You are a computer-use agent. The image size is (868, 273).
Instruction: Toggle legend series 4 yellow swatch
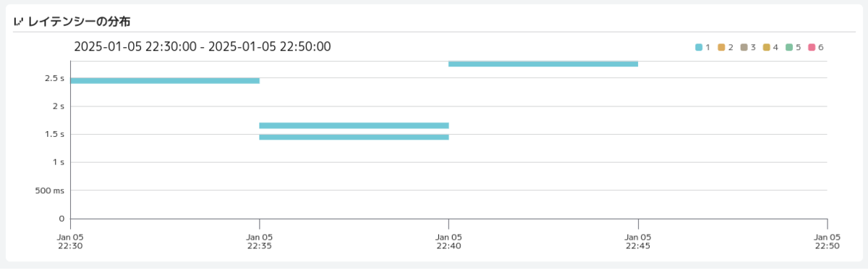point(766,47)
